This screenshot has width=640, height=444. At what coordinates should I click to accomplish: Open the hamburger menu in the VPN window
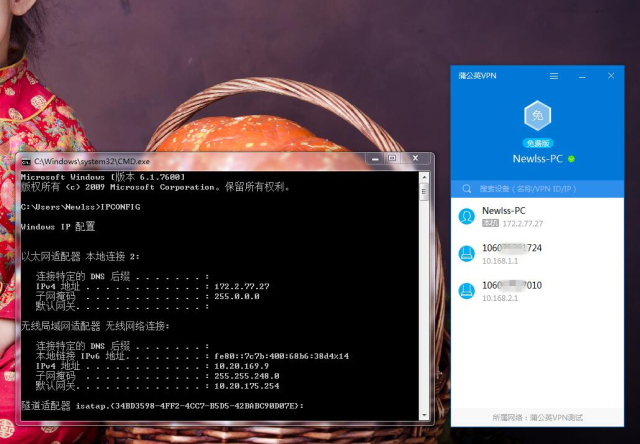pos(553,76)
